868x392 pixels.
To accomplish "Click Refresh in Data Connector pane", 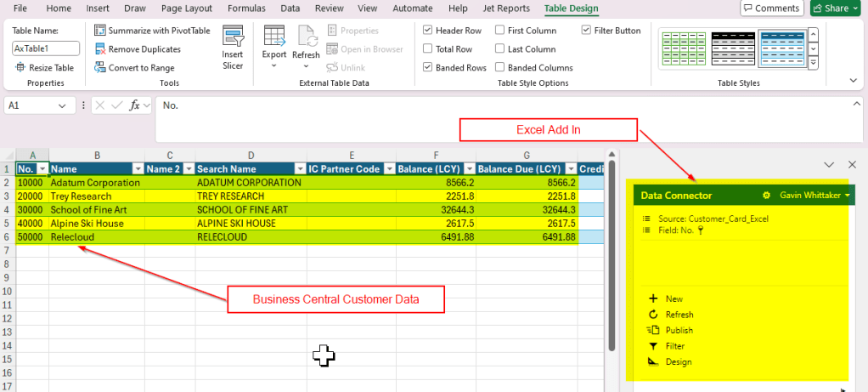I will (679, 315).
